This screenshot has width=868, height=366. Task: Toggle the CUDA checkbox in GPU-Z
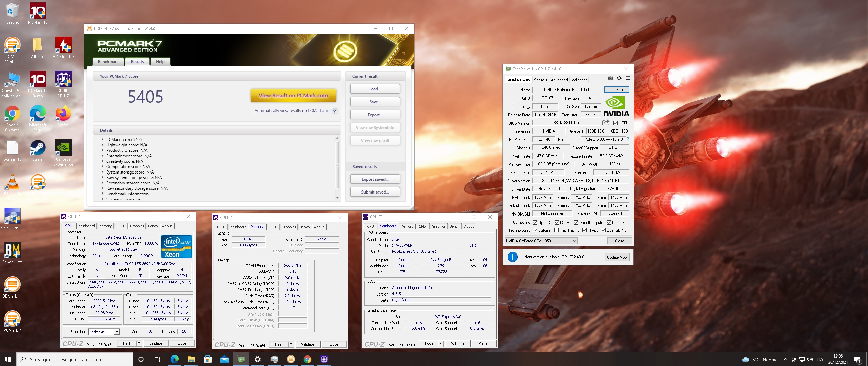[557, 223]
